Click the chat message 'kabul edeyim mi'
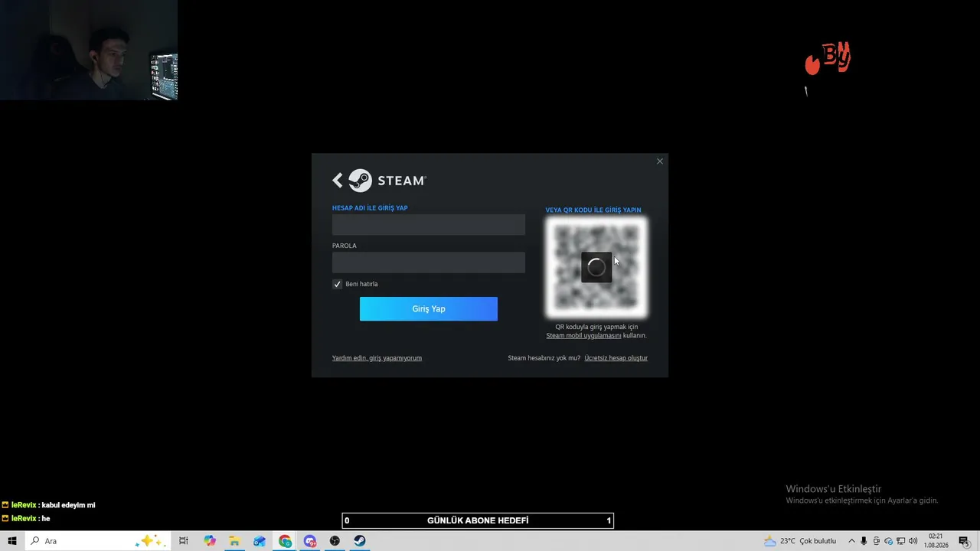The height and width of the screenshot is (551, 980). point(69,505)
